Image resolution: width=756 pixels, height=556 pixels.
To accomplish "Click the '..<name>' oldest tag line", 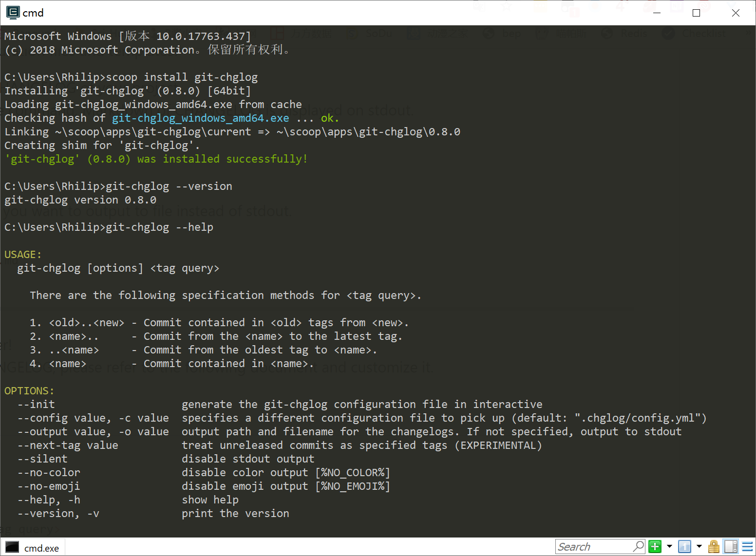I will 203,350.
